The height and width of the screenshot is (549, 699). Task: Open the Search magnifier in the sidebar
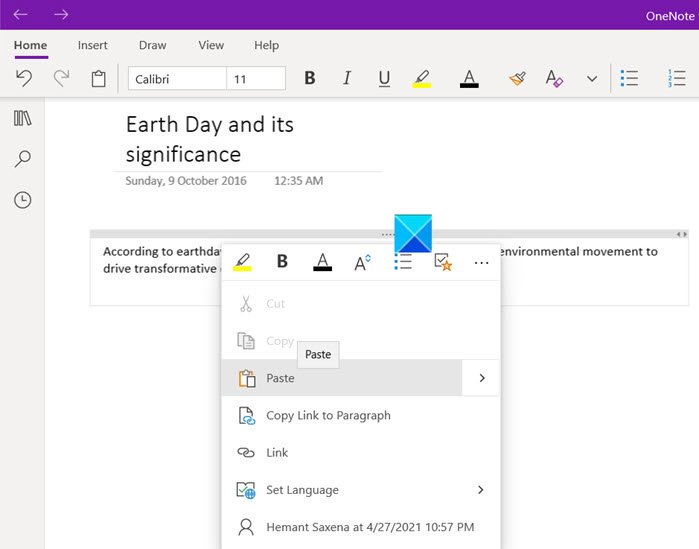pyautogui.click(x=22, y=159)
